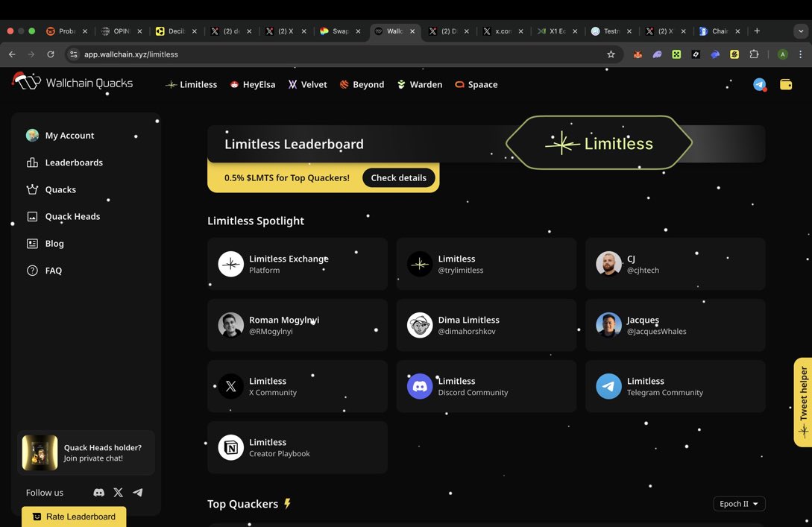Select the Limitless project tab

coord(191,84)
